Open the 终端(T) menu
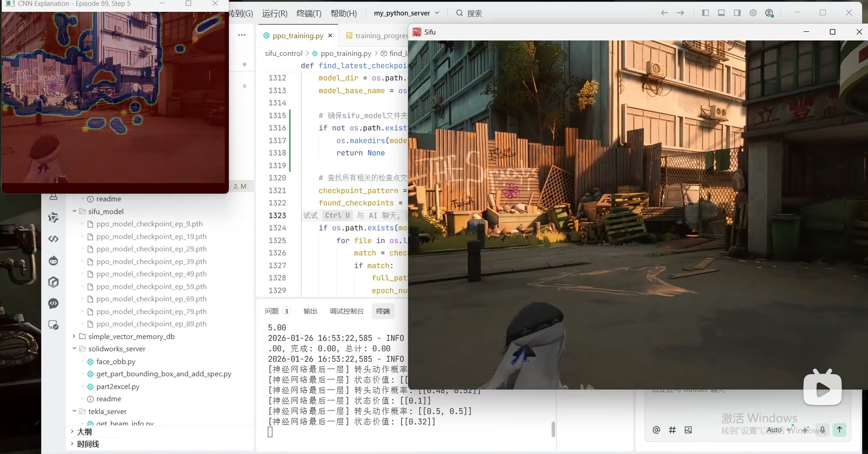This screenshot has height=454, width=868. click(x=309, y=14)
